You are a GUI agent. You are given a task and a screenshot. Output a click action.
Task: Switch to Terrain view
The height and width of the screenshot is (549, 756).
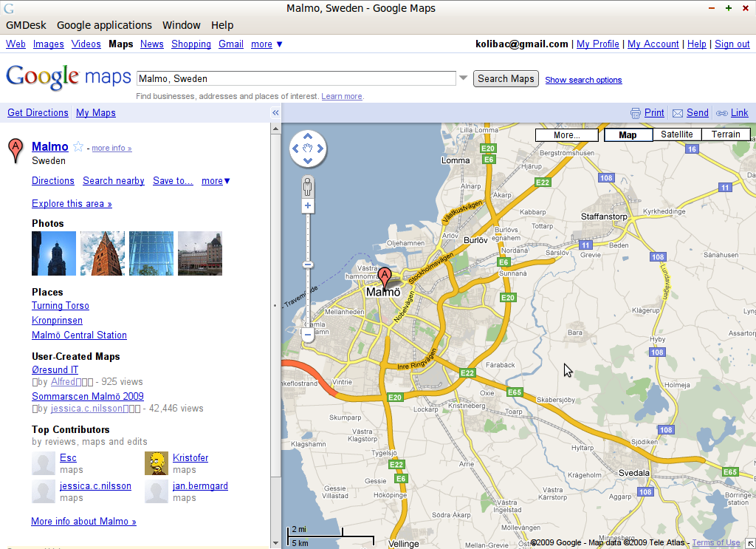pyautogui.click(x=726, y=134)
